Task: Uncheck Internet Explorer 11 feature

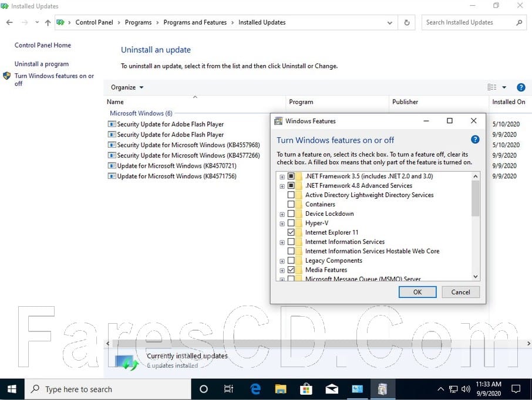Action: point(291,232)
